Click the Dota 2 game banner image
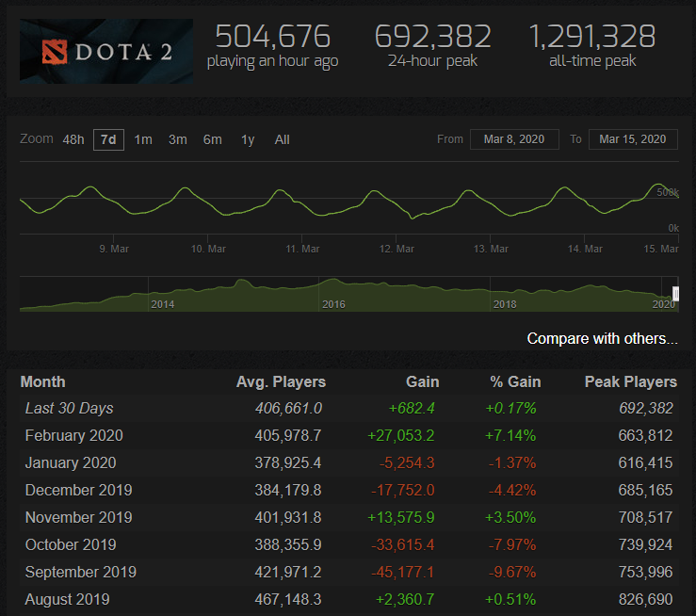Screen dimensions: 696x616 coord(106,51)
